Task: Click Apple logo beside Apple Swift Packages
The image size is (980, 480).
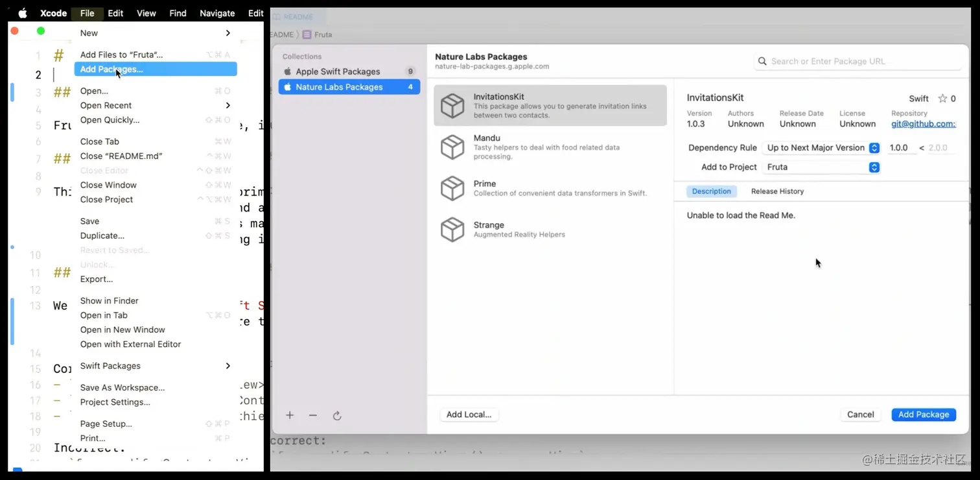Action: 288,71
